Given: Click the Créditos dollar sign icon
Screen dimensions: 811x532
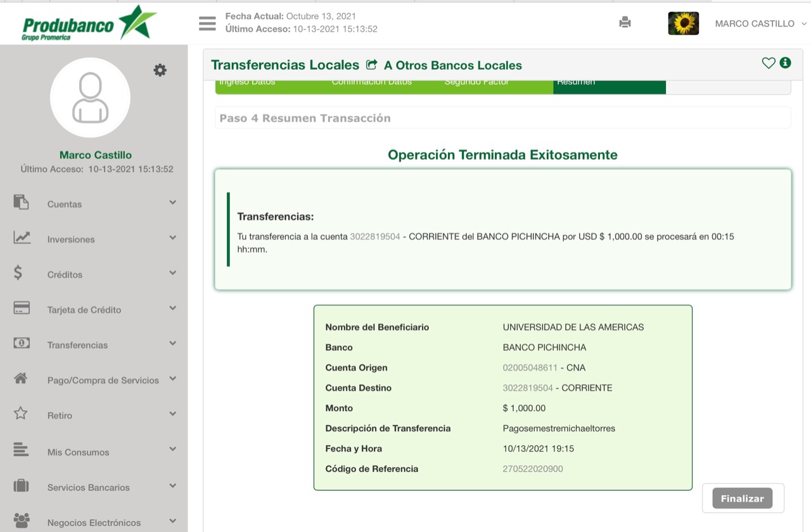Looking at the screenshot, I should tap(18, 273).
